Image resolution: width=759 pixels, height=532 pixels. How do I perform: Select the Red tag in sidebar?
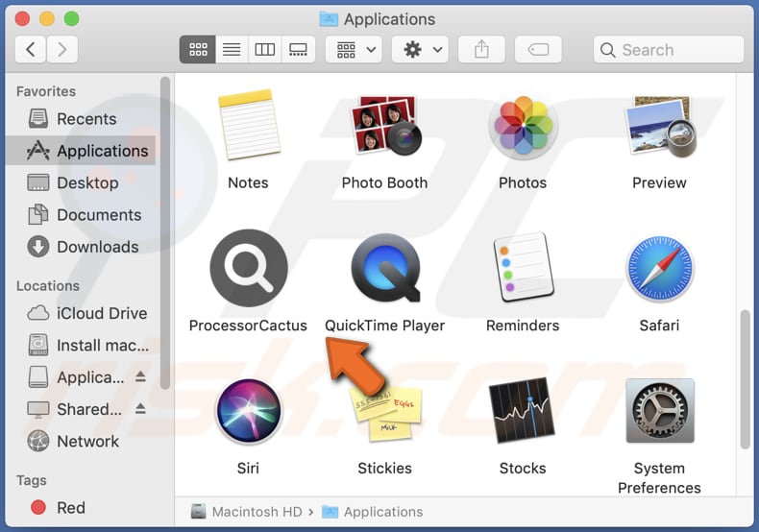coord(81,508)
